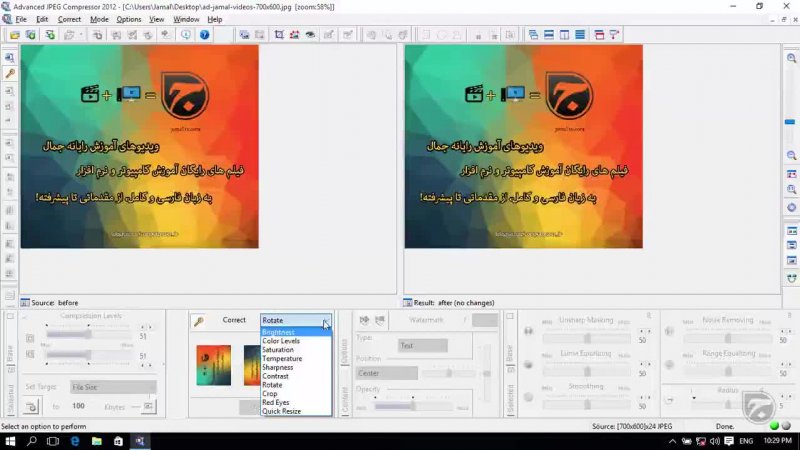The image size is (800, 450).
Task: Open the Windows Start menu
Action: click(x=9, y=441)
